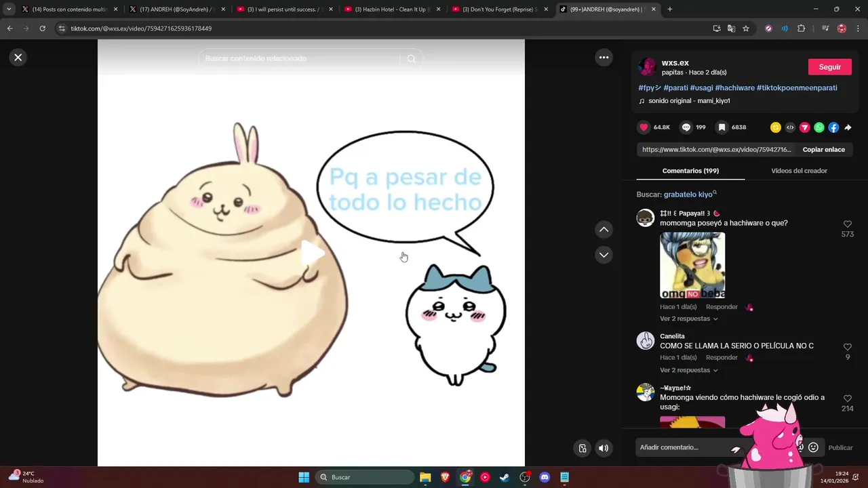
Task: Open the browser extensions puzzle icon
Action: click(x=802, y=28)
